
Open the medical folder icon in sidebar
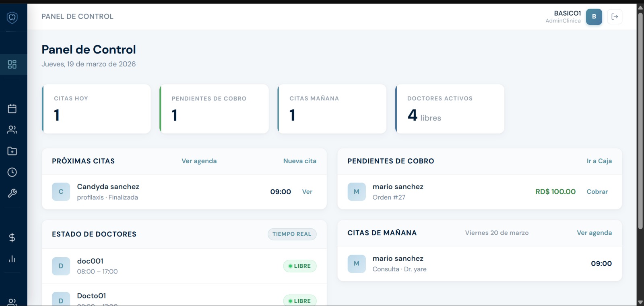click(12, 151)
